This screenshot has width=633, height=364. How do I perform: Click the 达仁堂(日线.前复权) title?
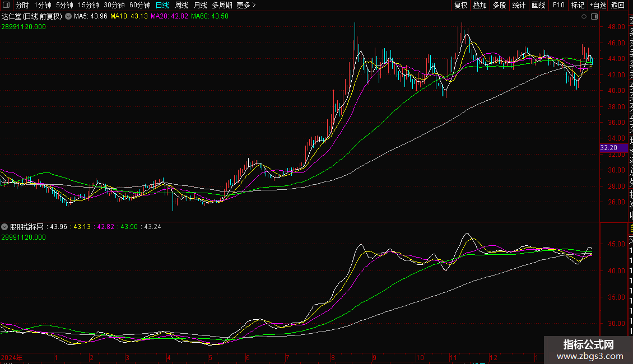31,16
